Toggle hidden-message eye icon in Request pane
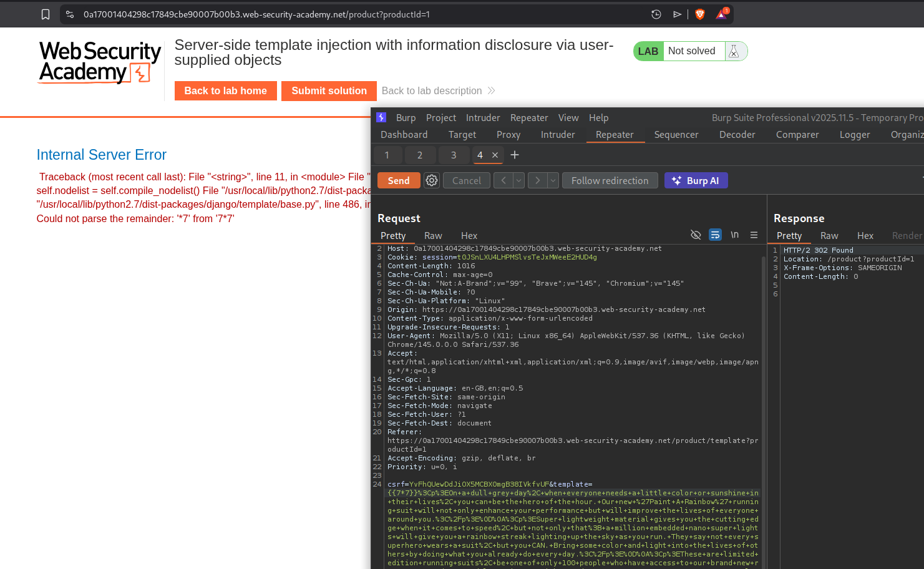The image size is (924, 569). 696,235
